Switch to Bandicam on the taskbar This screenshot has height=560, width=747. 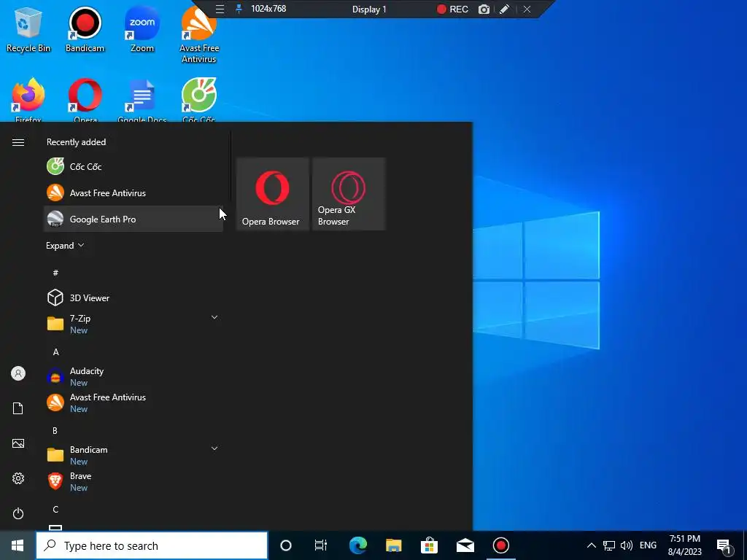pos(500,545)
